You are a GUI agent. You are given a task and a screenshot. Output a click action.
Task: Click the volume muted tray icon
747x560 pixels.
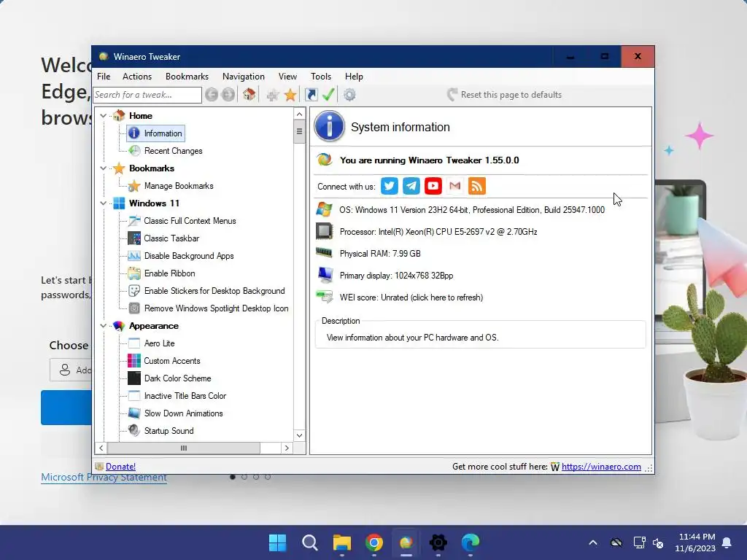click(659, 542)
